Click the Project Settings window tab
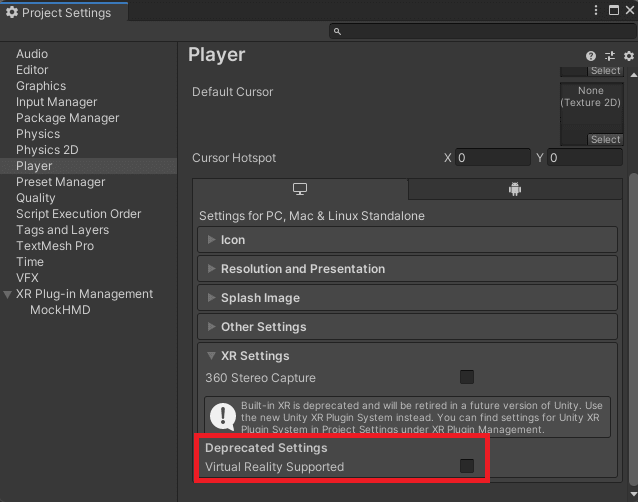This screenshot has width=638, height=502. 64,12
